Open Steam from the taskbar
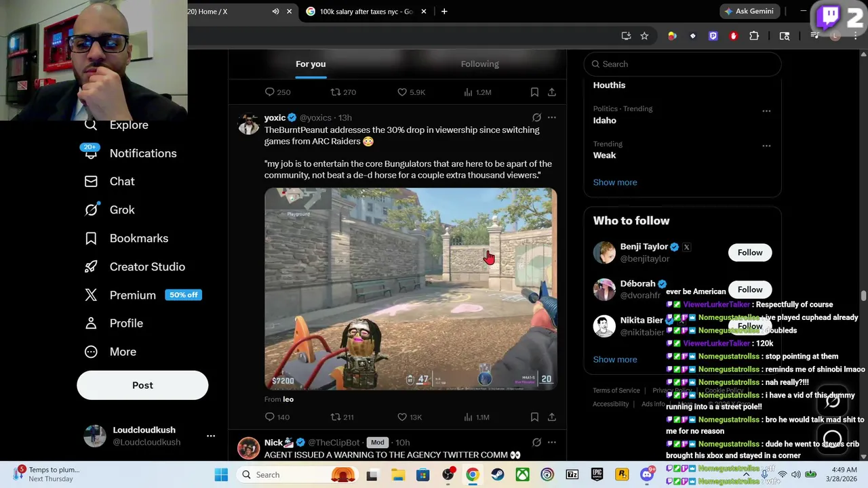The height and width of the screenshot is (488, 868). click(497, 474)
